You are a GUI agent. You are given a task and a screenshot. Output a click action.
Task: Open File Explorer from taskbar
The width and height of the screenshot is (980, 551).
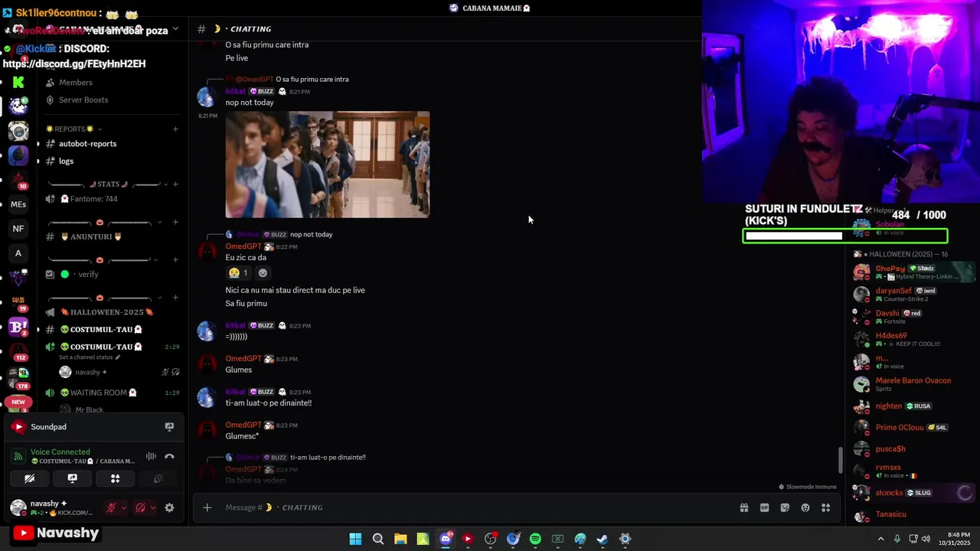(x=400, y=539)
